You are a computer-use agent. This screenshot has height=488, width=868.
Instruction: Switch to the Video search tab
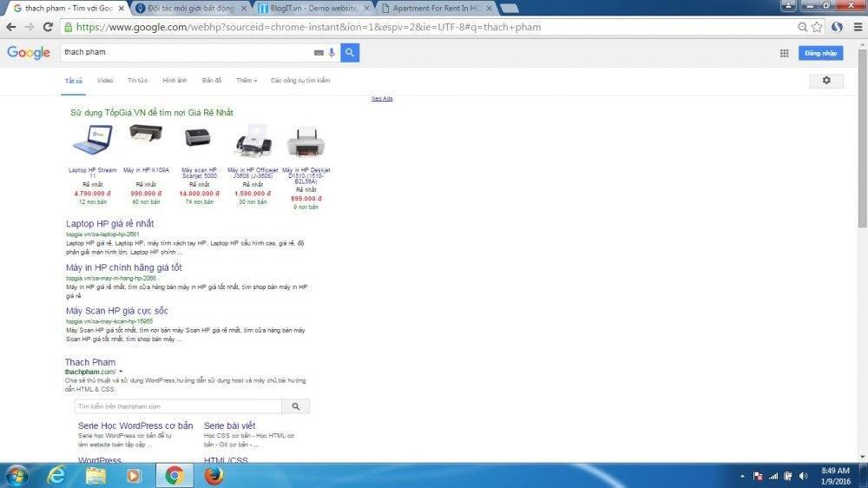tap(105, 80)
